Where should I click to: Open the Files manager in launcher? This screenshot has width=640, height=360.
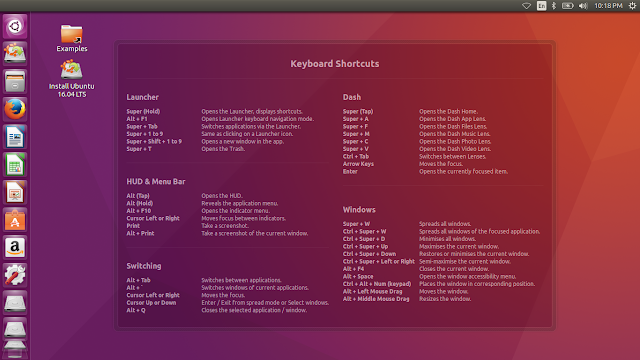pyautogui.click(x=15, y=81)
